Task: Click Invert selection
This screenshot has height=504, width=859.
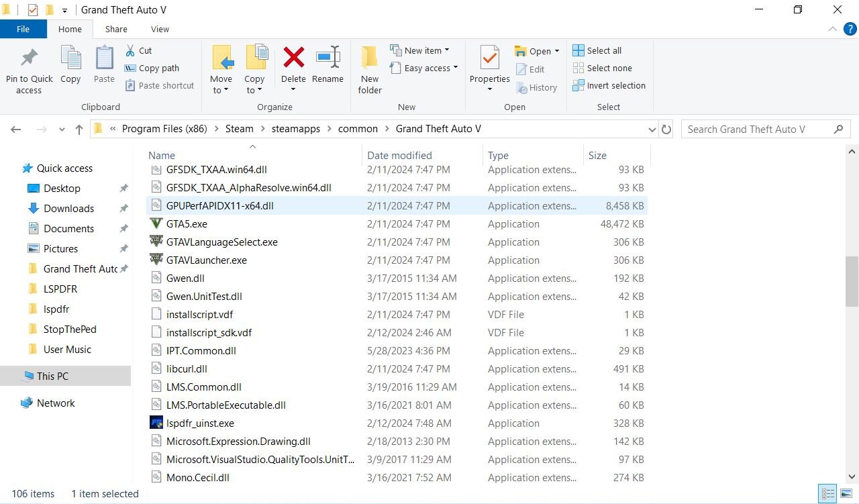Action: 608,85
